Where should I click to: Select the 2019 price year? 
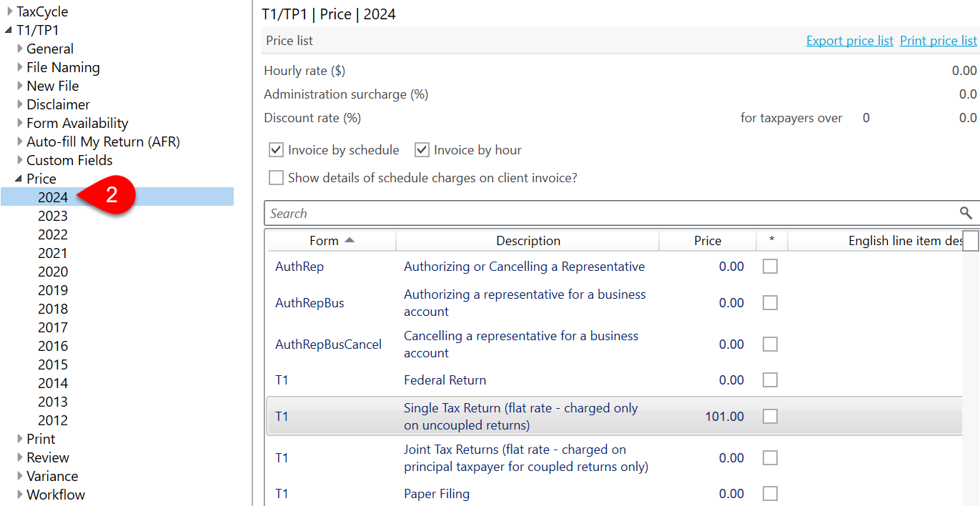pyautogui.click(x=53, y=290)
